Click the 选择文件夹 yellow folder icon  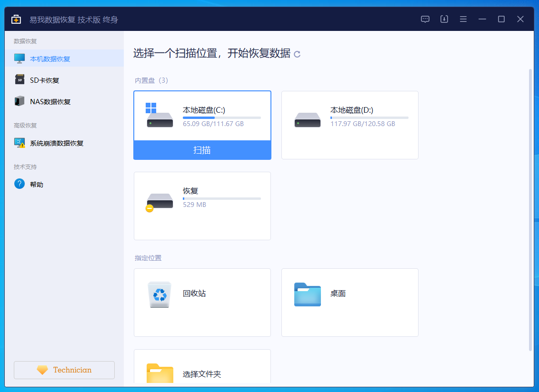tap(160, 373)
